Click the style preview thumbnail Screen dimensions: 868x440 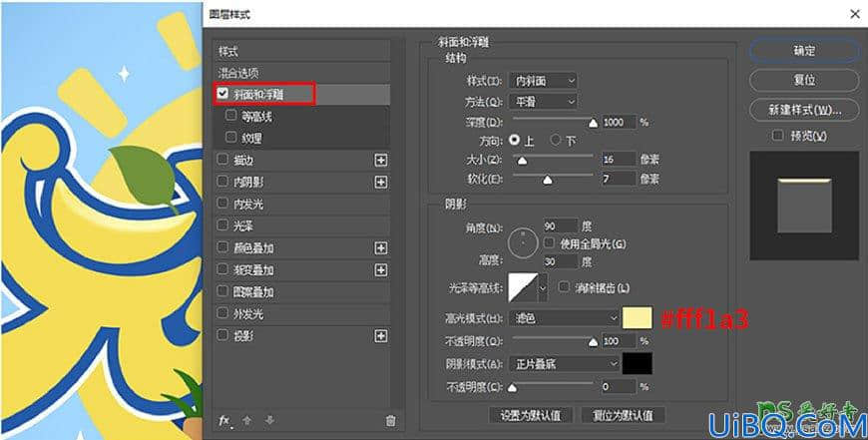(x=804, y=206)
